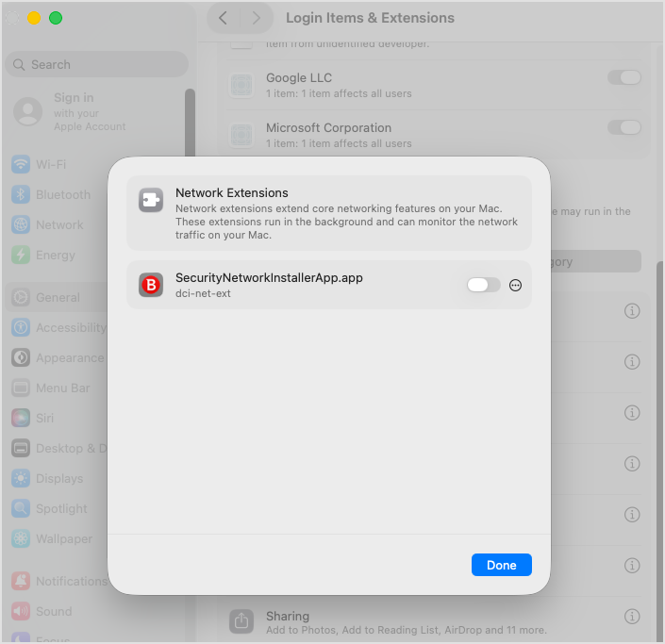The image size is (665, 644).
Task: Click the Search field
Action: 96,64
